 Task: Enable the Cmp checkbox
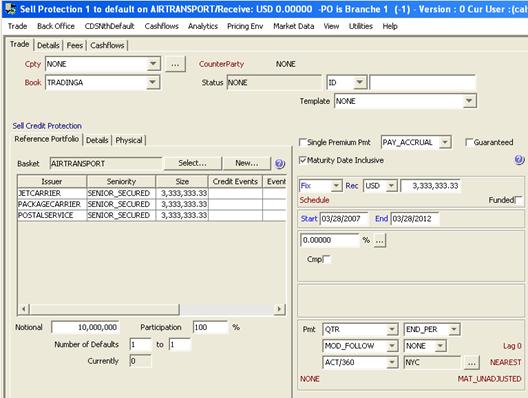coord(326,259)
